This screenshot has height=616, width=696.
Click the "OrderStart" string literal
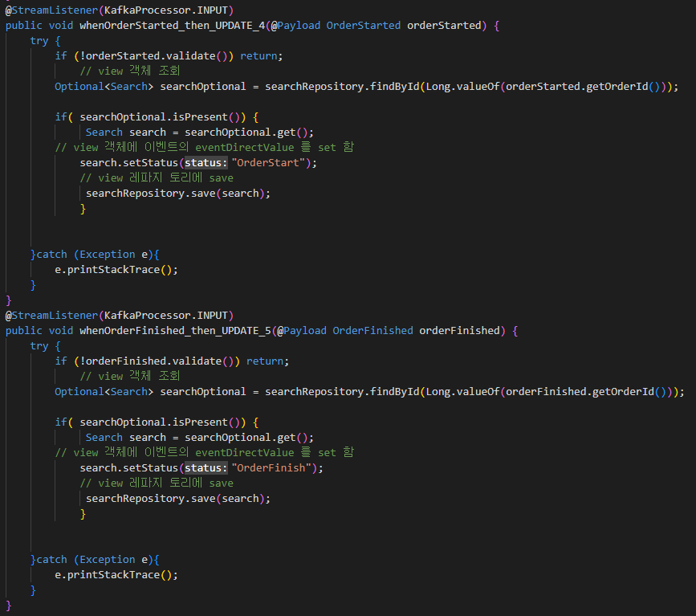click(x=269, y=162)
